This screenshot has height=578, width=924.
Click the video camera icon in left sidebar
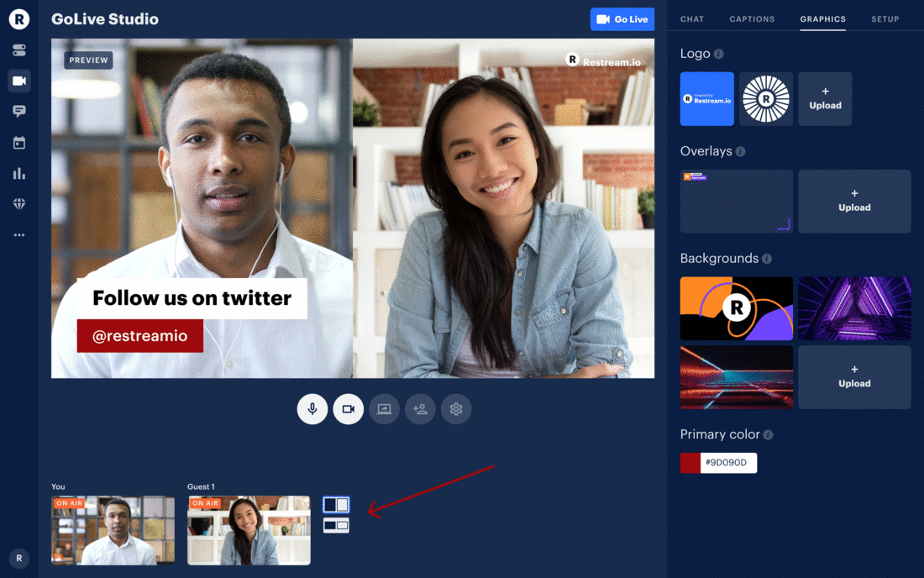(x=18, y=81)
